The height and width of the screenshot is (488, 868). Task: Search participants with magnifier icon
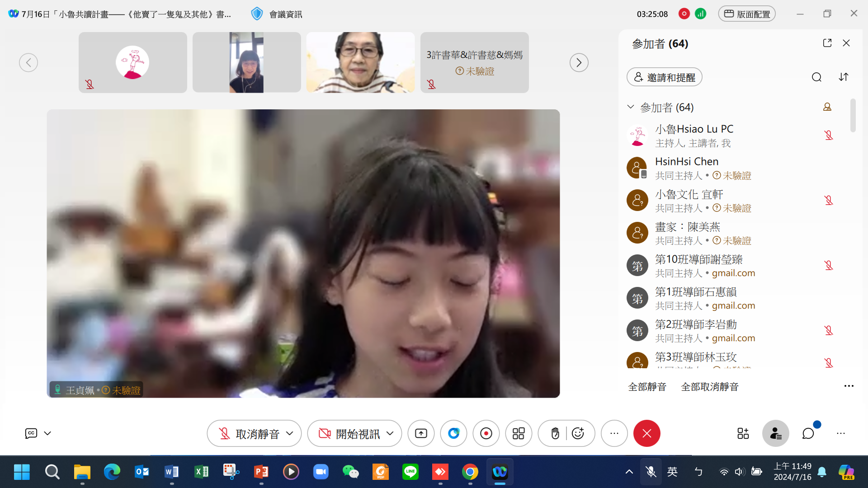click(816, 77)
